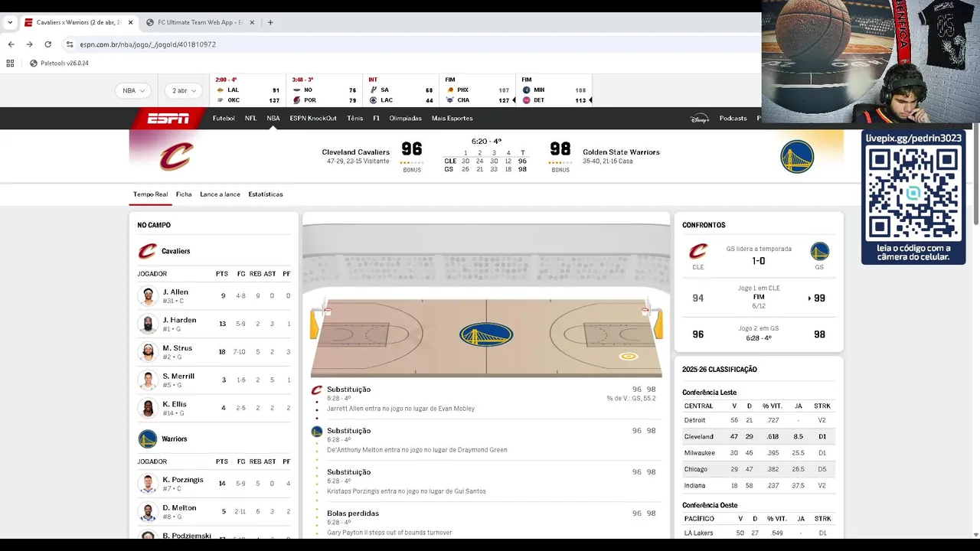Click the ESPN logo in the navigation bar
Screen dimensions: 980x551
coord(168,118)
